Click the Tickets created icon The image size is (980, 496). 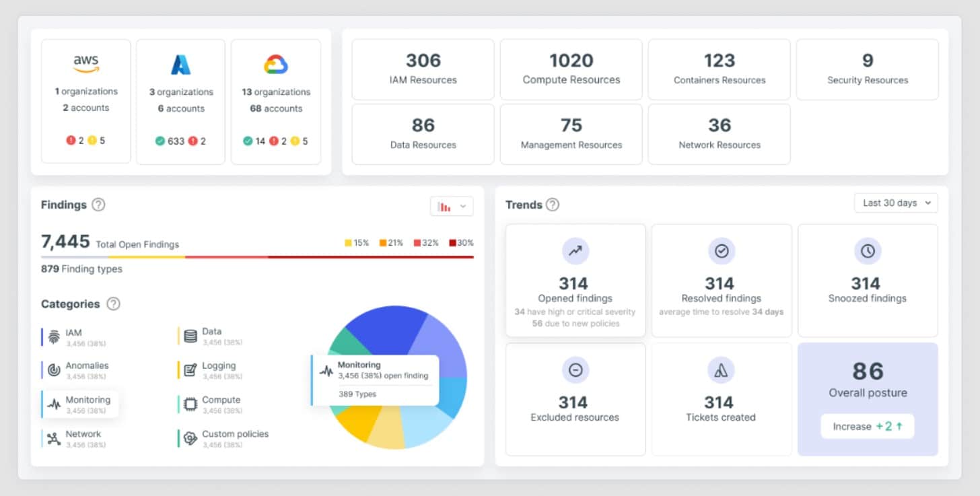(x=721, y=370)
